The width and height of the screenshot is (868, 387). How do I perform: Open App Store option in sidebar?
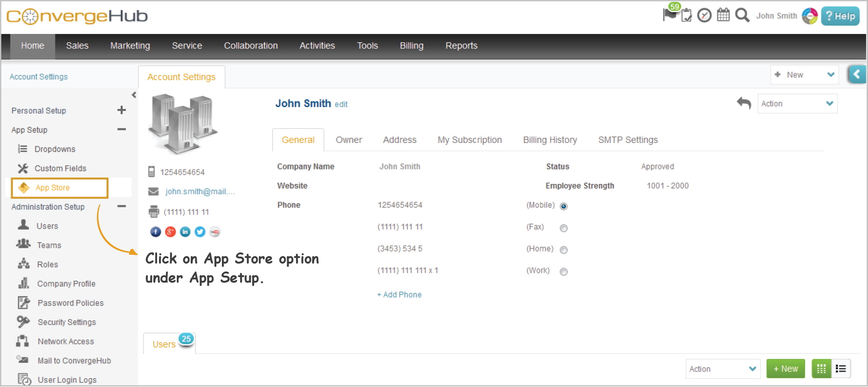click(x=60, y=188)
